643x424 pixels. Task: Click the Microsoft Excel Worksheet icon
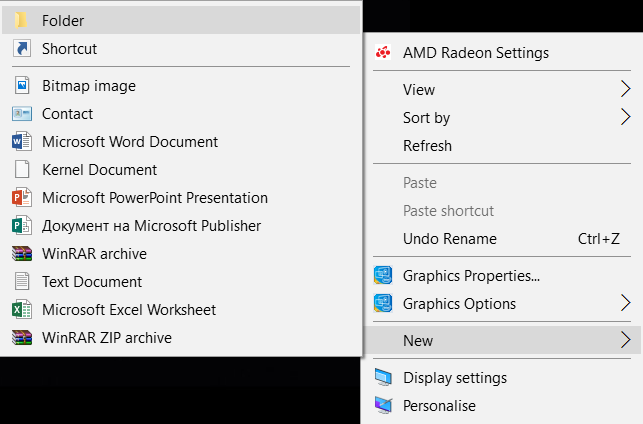[22, 310]
